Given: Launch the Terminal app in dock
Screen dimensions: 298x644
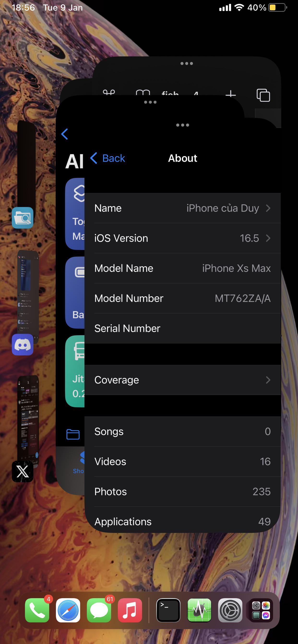Looking at the screenshot, I should click(x=168, y=610).
